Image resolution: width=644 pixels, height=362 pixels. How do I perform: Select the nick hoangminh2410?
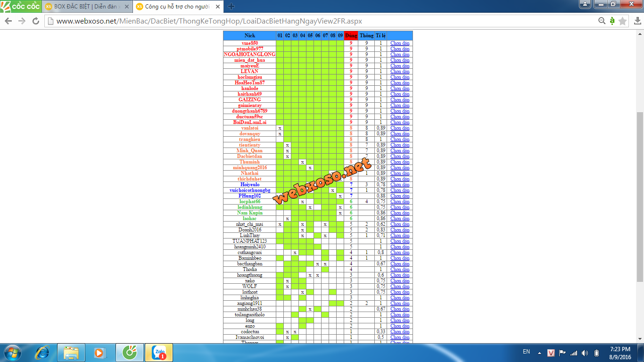point(250,247)
